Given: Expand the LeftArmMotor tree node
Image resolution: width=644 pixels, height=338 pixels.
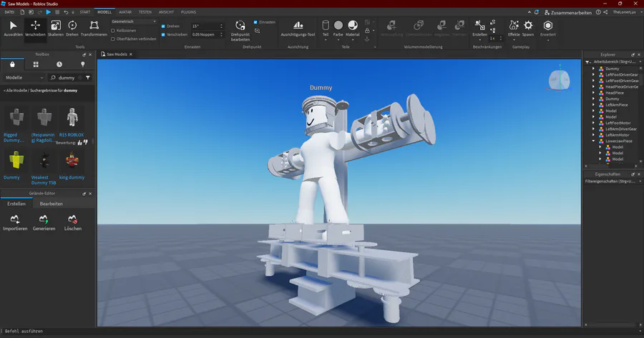Looking at the screenshot, I should coord(593,134).
